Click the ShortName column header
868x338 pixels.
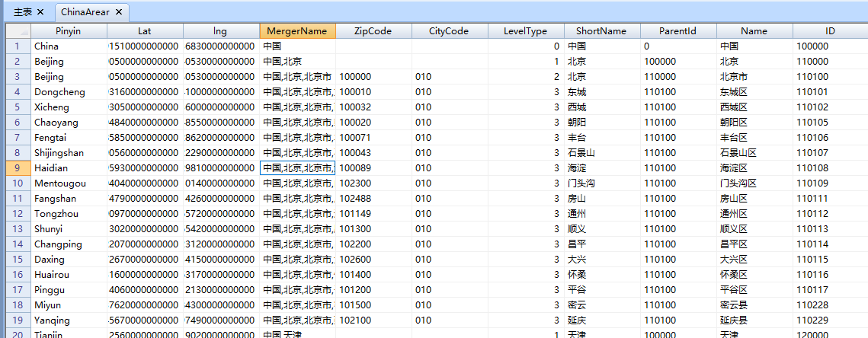[x=602, y=31]
